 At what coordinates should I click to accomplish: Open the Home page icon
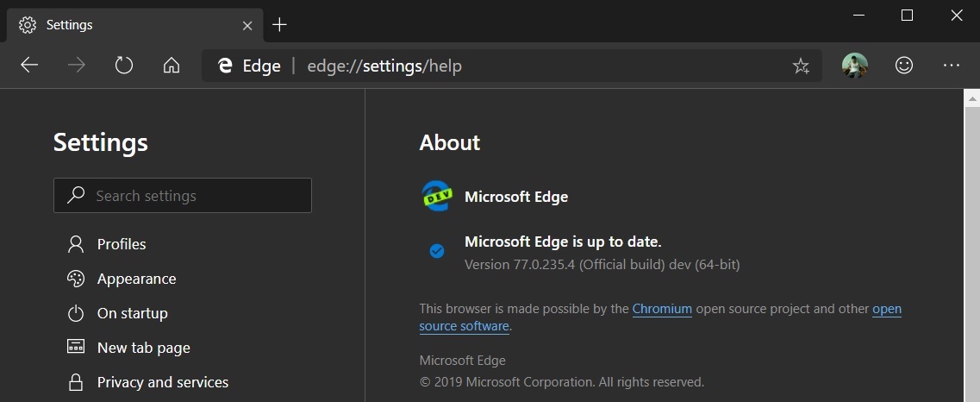click(x=172, y=65)
